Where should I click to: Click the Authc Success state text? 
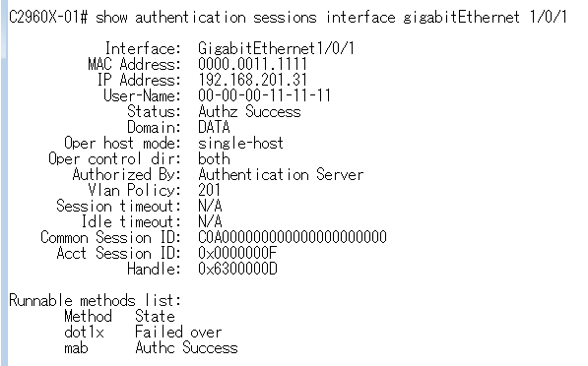[x=186, y=347]
